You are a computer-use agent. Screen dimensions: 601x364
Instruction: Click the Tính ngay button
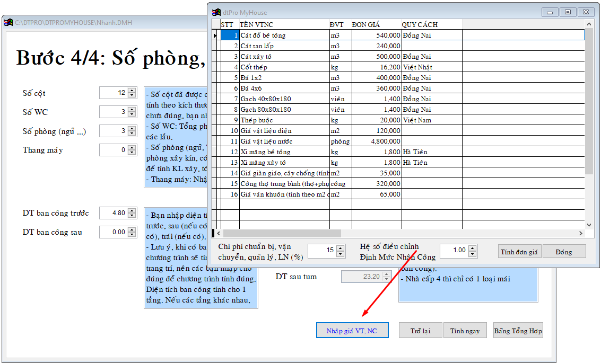[465, 331]
